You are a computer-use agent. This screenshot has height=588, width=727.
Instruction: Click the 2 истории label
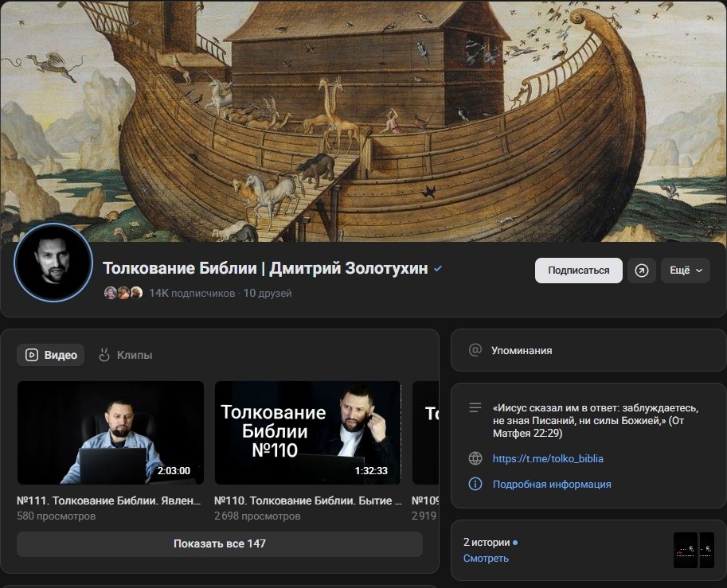pos(487,542)
